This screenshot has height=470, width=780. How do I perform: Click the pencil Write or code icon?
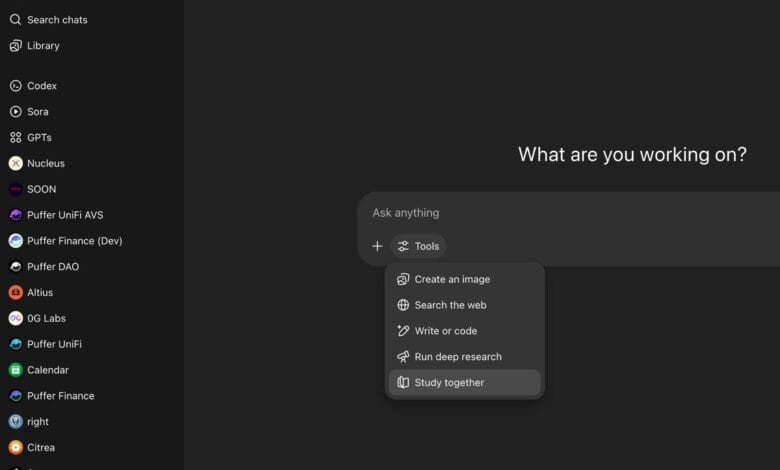pyautogui.click(x=403, y=331)
